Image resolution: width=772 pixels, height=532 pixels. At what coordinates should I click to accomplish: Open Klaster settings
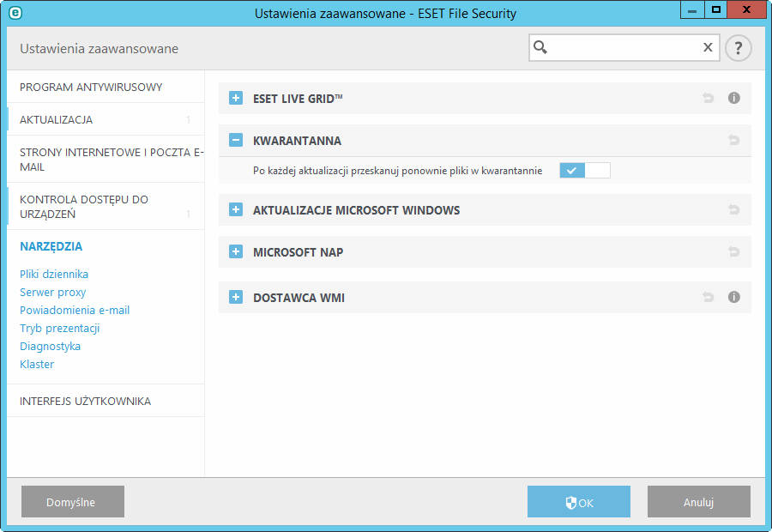(x=37, y=364)
